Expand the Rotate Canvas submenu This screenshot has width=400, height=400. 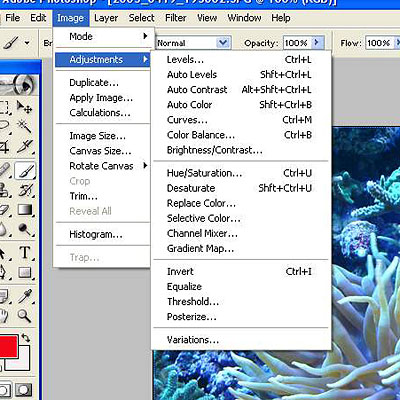coord(103,166)
